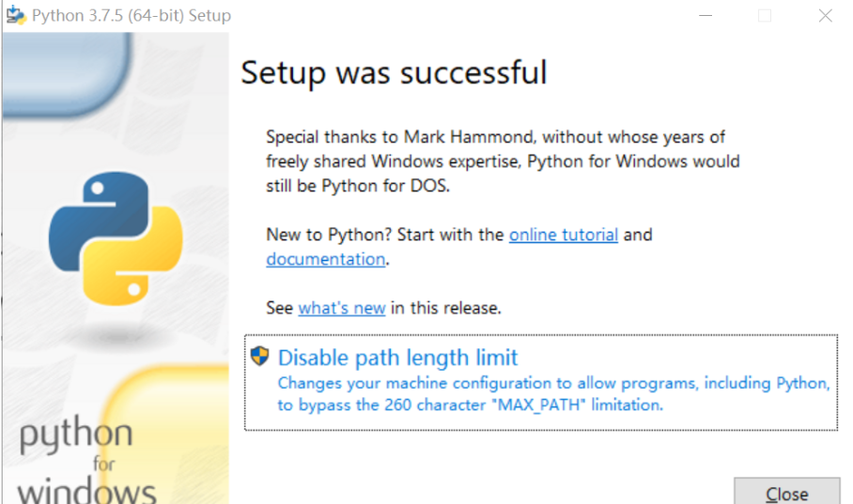Click the greyed-out maximize window icon
Screen dimensions: 853x504
(764, 16)
